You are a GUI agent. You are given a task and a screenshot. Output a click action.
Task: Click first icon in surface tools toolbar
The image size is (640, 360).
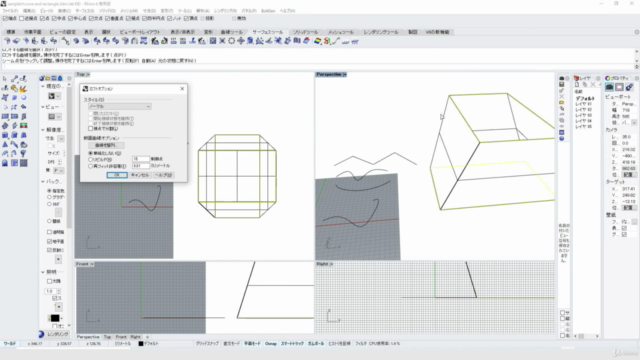point(7,41)
